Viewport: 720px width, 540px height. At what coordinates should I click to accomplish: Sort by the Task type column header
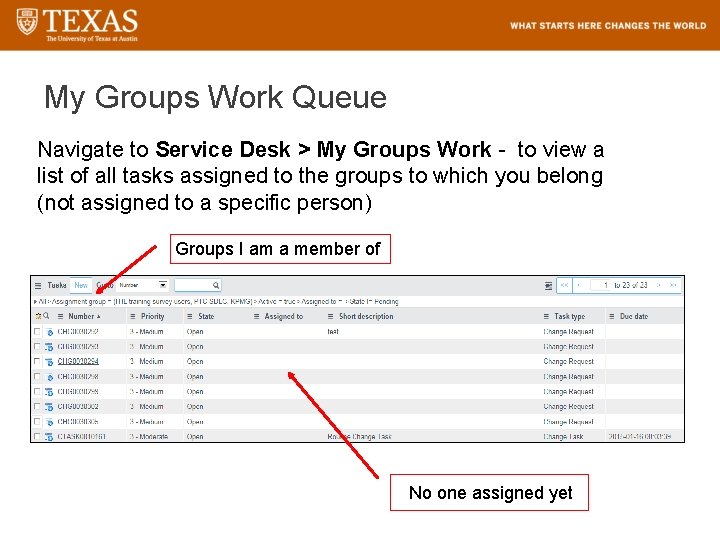point(569,316)
